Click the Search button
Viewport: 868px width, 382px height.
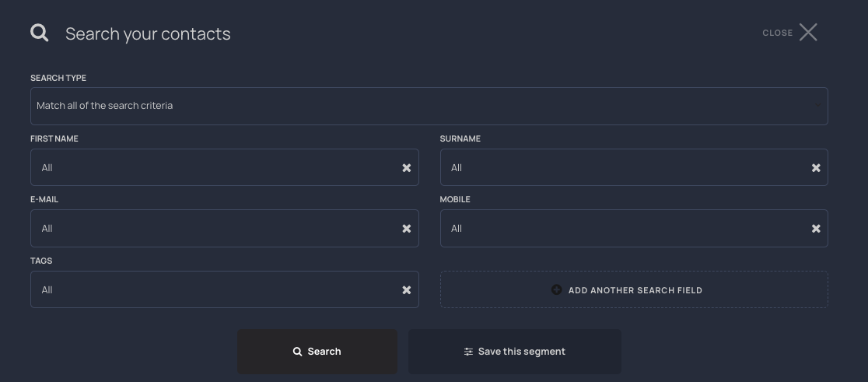click(317, 352)
